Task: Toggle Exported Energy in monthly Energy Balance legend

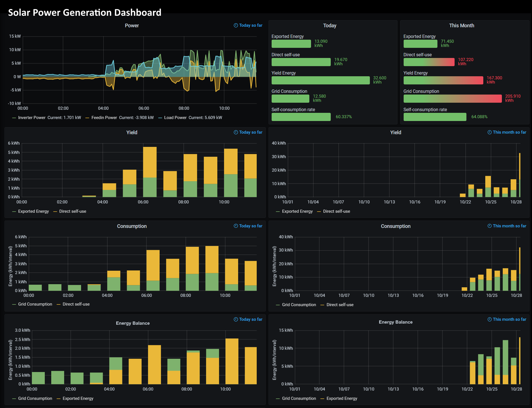Action: 342,398
